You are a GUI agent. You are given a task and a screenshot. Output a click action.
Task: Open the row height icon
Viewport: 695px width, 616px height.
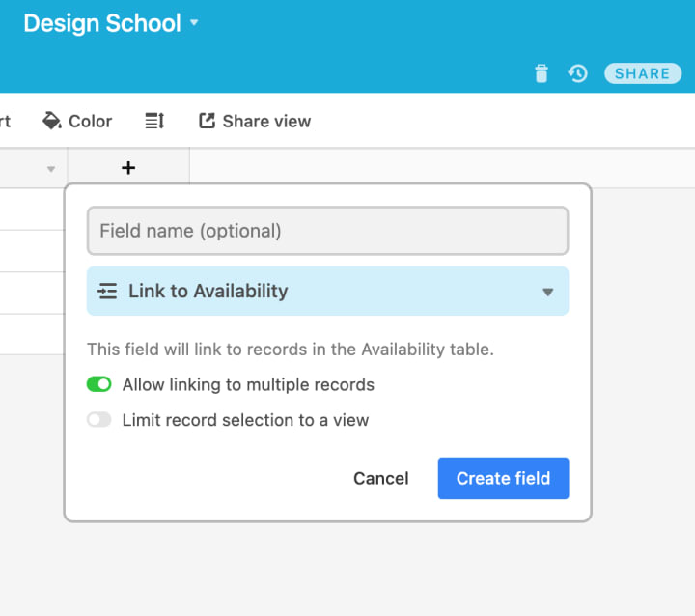coord(154,121)
